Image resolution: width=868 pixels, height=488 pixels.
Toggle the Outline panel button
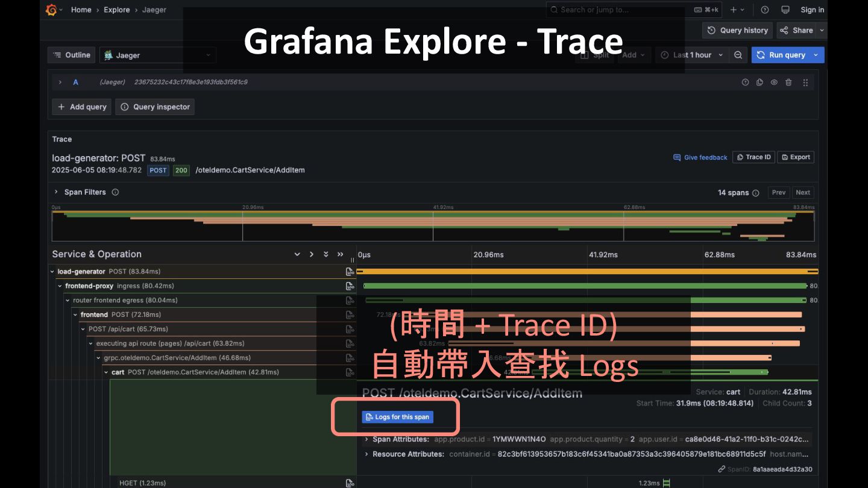click(72, 55)
